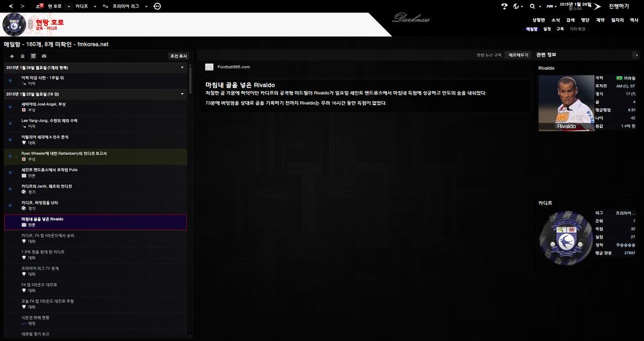Switch to the 일정 tab
Viewport: 644px width, 341px height.
[547, 29]
